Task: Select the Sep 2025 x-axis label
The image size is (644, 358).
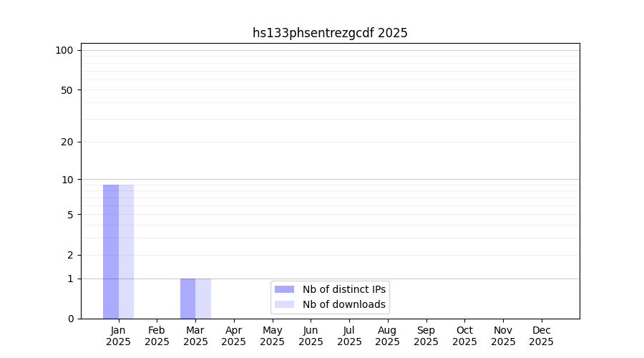Action: click(x=426, y=336)
